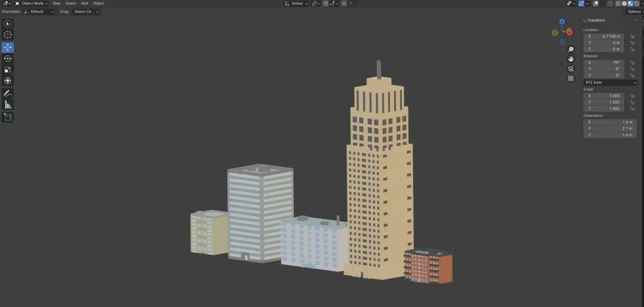Switch to rendered viewport shading

pos(636,3)
